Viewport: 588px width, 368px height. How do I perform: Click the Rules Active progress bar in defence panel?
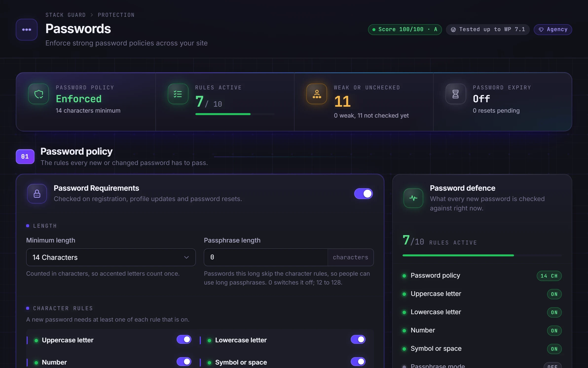pos(482,255)
